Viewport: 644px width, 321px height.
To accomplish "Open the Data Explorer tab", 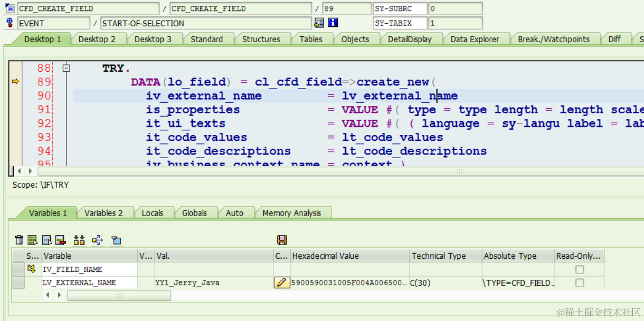I will [475, 39].
